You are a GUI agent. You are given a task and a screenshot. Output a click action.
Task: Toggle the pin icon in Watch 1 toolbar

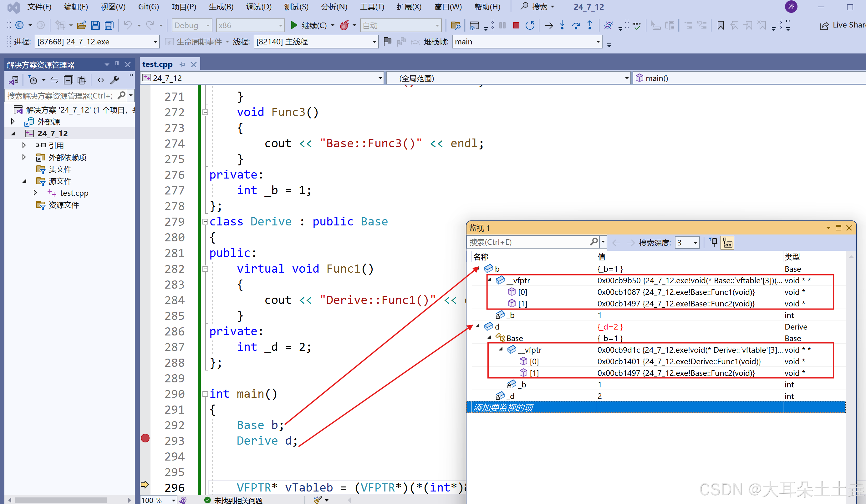[714, 242]
